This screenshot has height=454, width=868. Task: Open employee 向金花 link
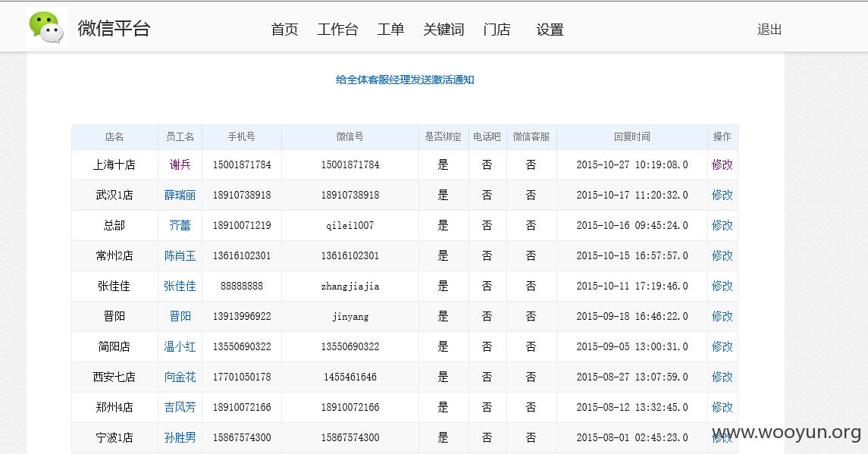pyautogui.click(x=180, y=377)
